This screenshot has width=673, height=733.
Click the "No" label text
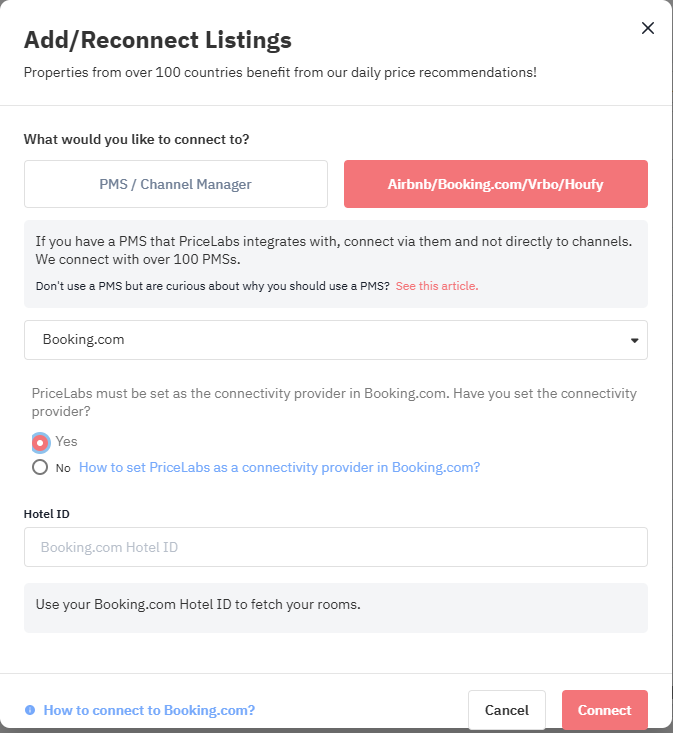tap(63, 468)
